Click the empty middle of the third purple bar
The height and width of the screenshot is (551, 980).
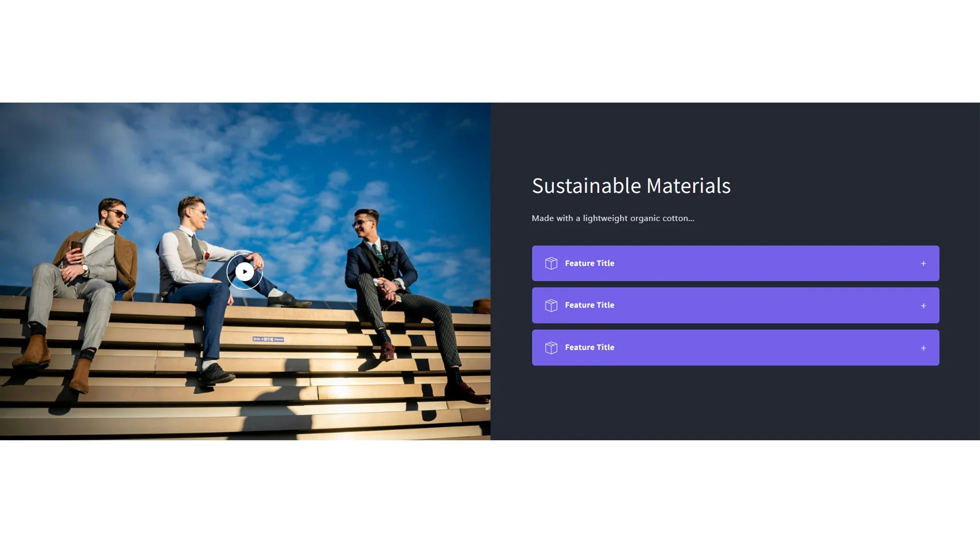[766, 347]
